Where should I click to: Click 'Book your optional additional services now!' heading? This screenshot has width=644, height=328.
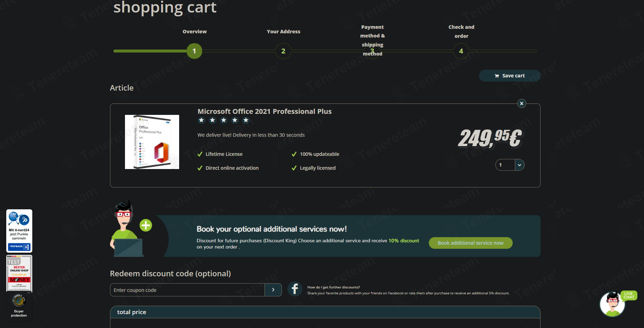[272, 229]
